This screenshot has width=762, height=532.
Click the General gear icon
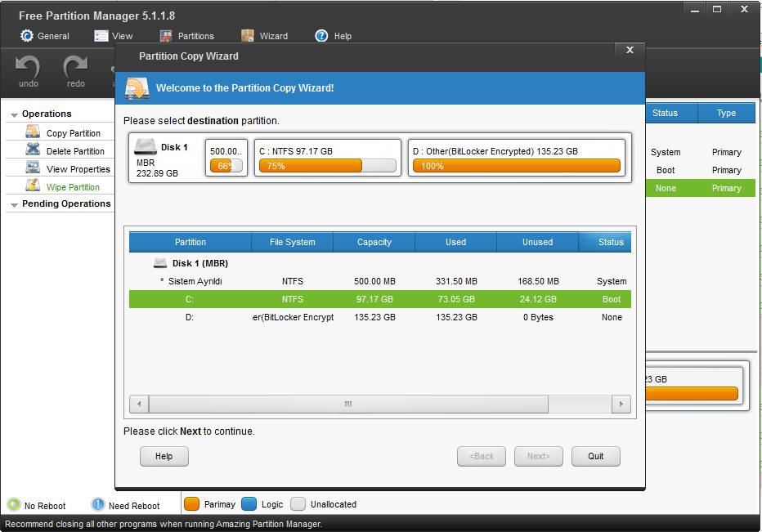(27, 36)
